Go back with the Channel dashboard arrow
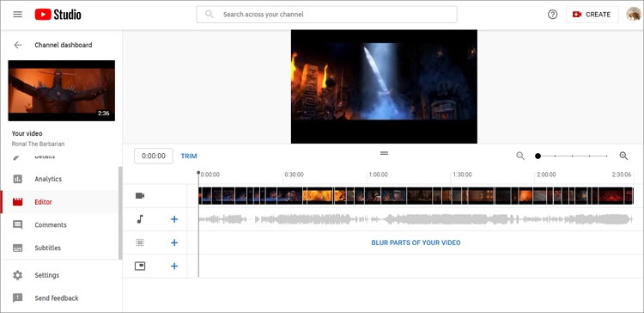The height and width of the screenshot is (313, 644). click(x=18, y=45)
